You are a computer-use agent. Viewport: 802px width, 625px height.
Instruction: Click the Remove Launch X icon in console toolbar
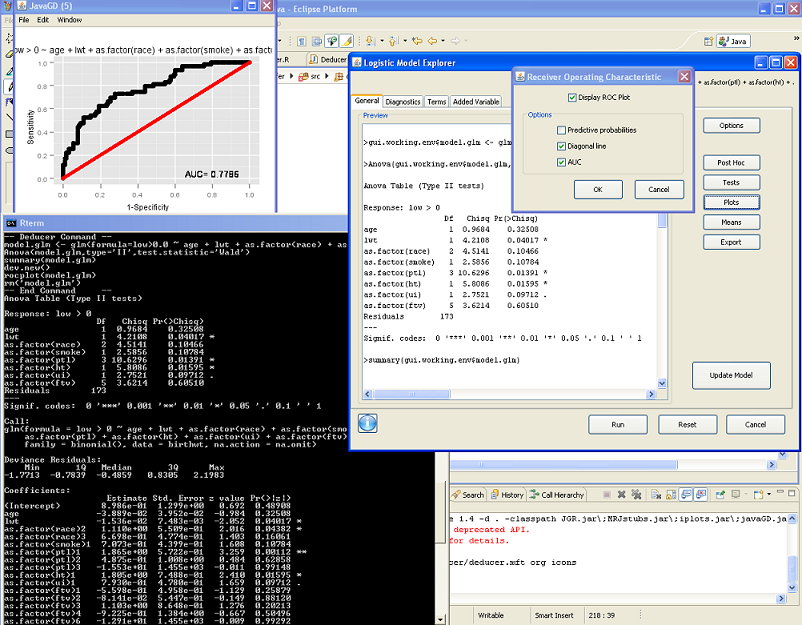(621, 495)
